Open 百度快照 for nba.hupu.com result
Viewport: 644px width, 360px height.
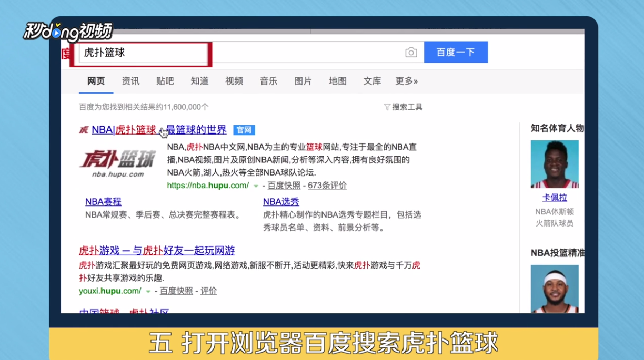284,186
